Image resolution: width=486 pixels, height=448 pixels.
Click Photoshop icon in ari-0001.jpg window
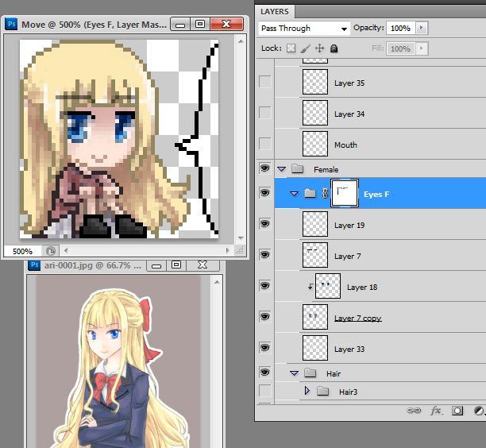tap(34, 265)
